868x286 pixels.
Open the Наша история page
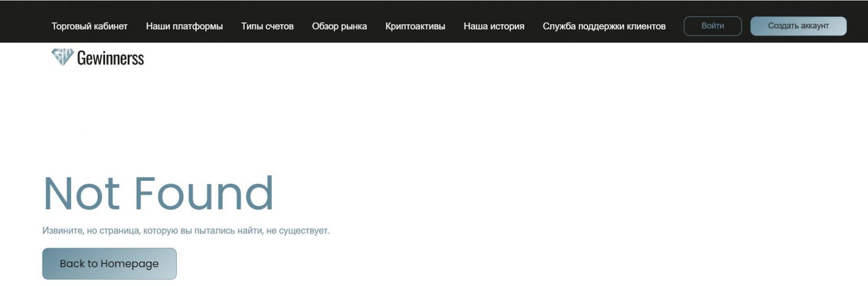click(493, 26)
